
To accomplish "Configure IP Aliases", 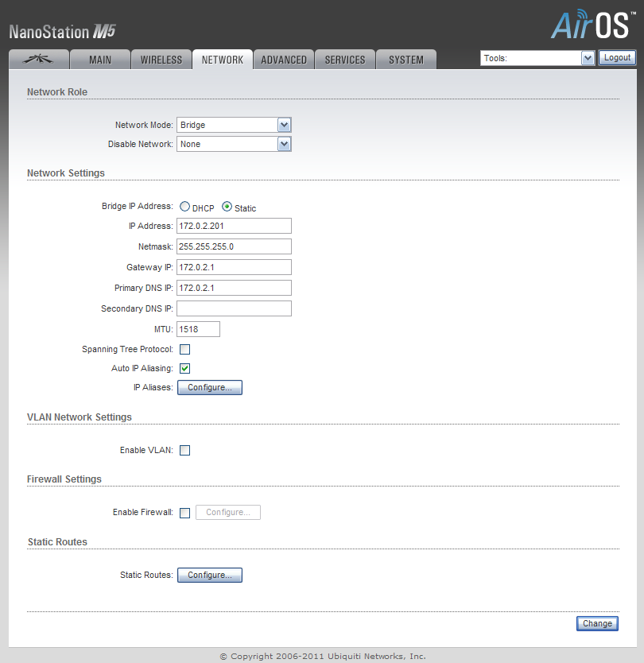I will pyautogui.click(x=210, y=387).
